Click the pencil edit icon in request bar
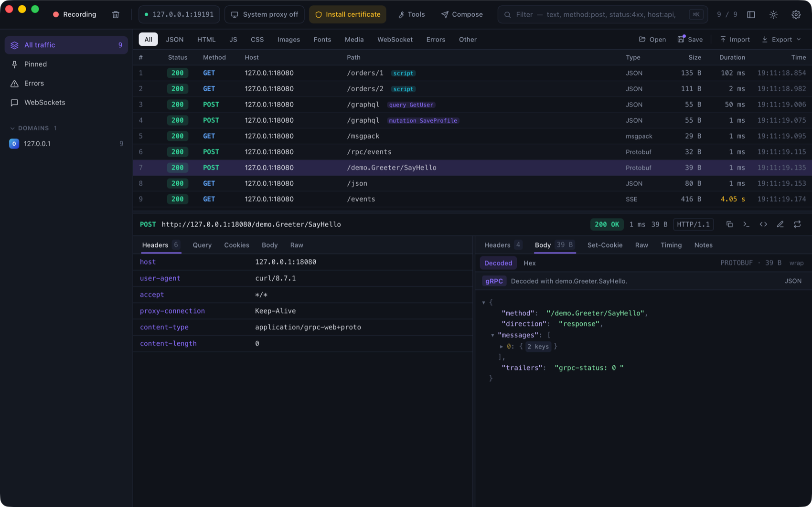This screenshot has width=812, height=507. (780, 224)
